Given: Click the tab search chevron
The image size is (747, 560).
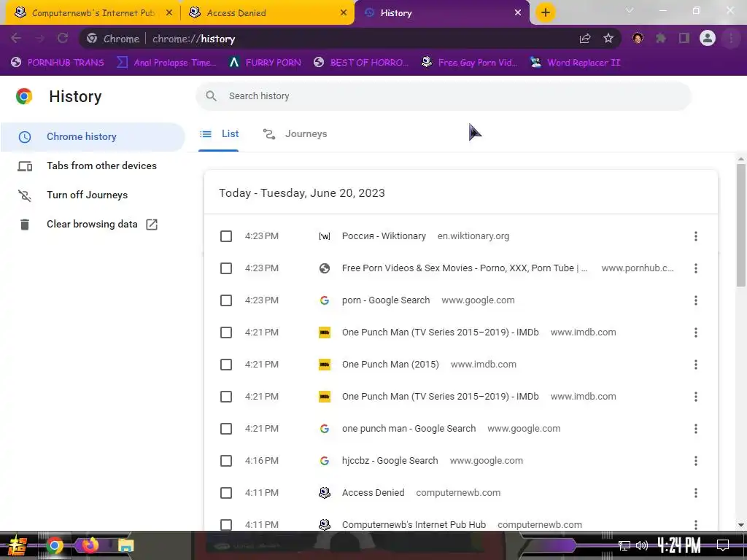Looking at the screenshot, I should click(x=630, y=10).
